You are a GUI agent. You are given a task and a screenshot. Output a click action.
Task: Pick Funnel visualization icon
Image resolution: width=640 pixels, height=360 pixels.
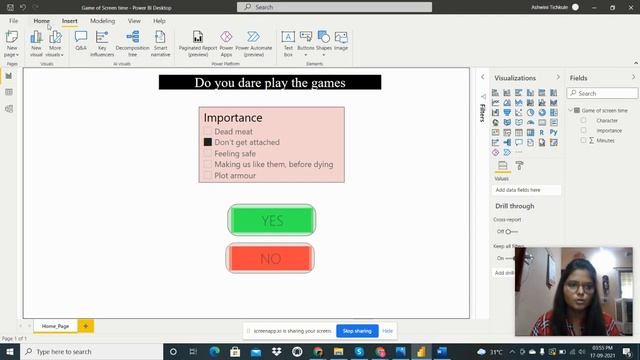[x=507, y=112]
